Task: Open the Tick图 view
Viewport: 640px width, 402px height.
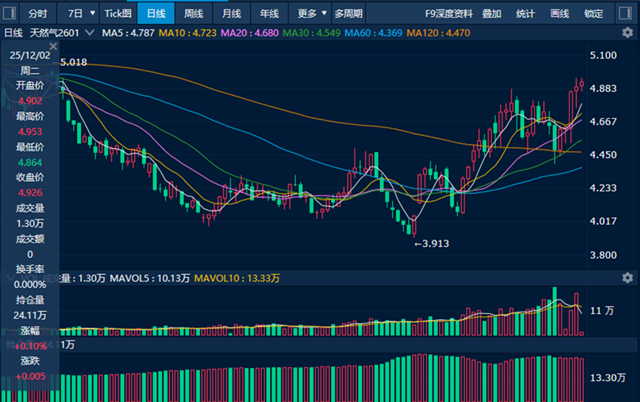Action: [x=118, y=14]
